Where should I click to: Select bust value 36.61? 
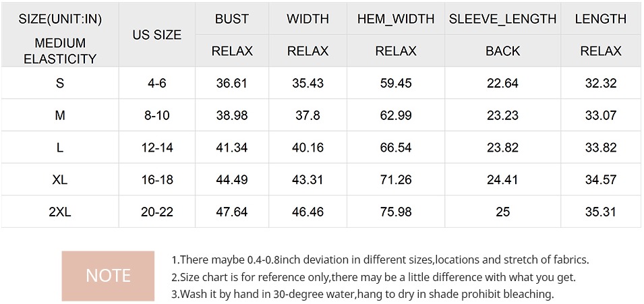click(232, 84)
